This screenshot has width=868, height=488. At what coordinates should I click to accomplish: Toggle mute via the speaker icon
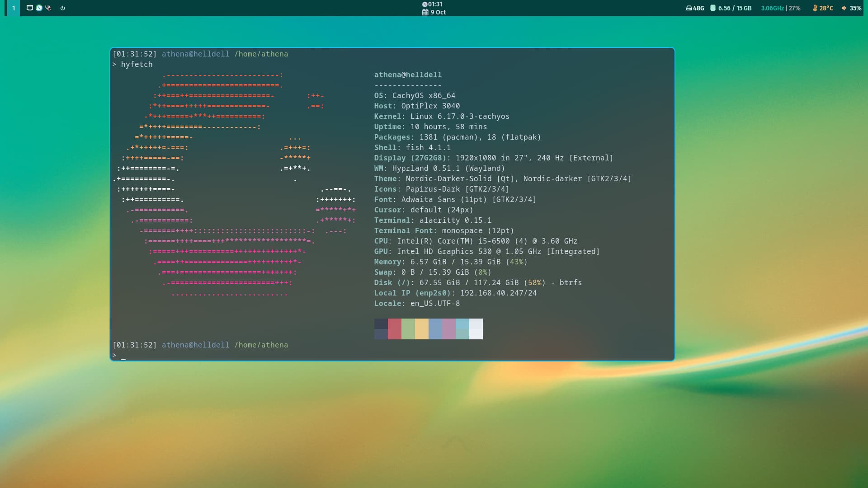coord(844,8)
